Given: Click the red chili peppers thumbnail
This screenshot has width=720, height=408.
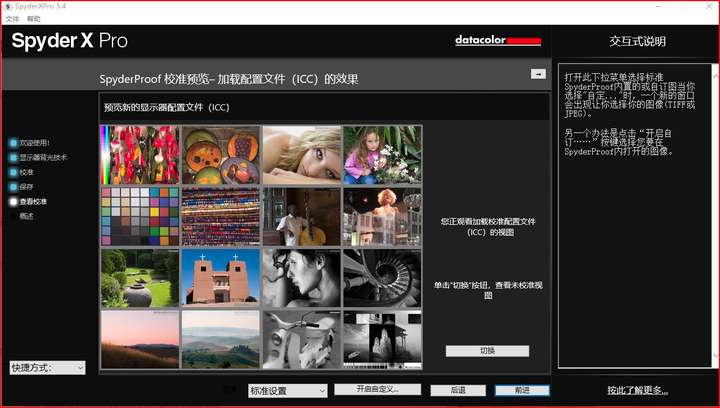Looking at the screenshot, I should (140, 155).
